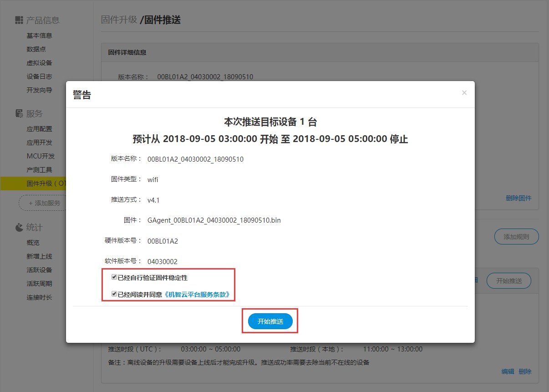549x392 pixels.
Task: Uncheck 已经自行验证固件稳定性 checkbox
Action: click(x=114, y=277)
